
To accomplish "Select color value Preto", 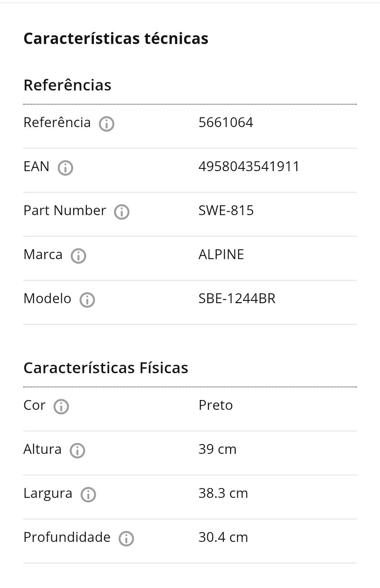I will [216, 405].
